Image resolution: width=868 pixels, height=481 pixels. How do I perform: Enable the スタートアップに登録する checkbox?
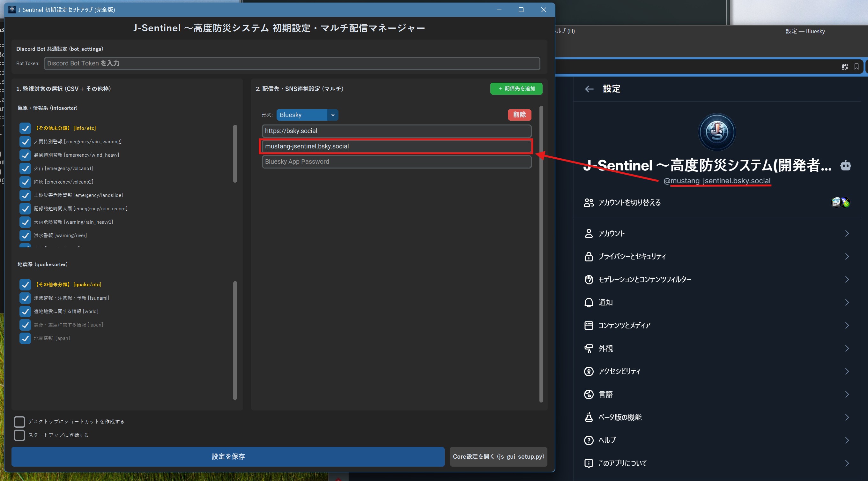(19, 435)
